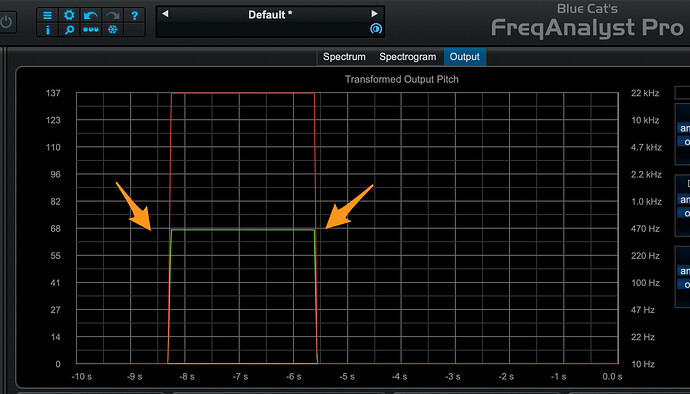The height and width of the screenshot is (394, 690).
Task: Click the '1.0 kHz' right axis label
Action: coord(646,201)
